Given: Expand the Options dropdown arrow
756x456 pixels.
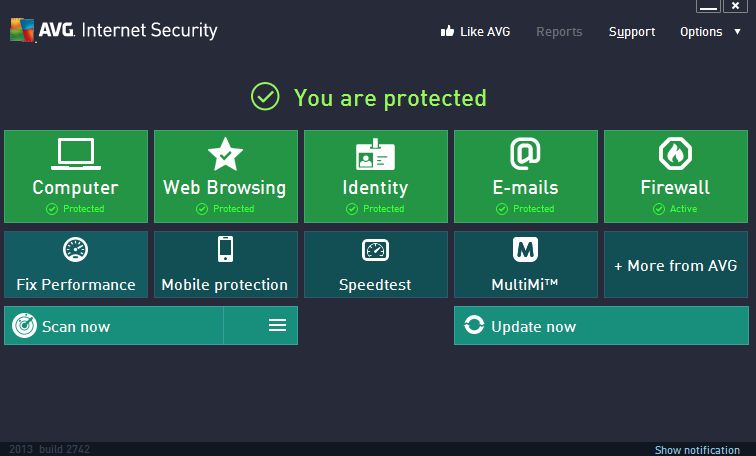Looking at the screenshot, I should 737,32.
